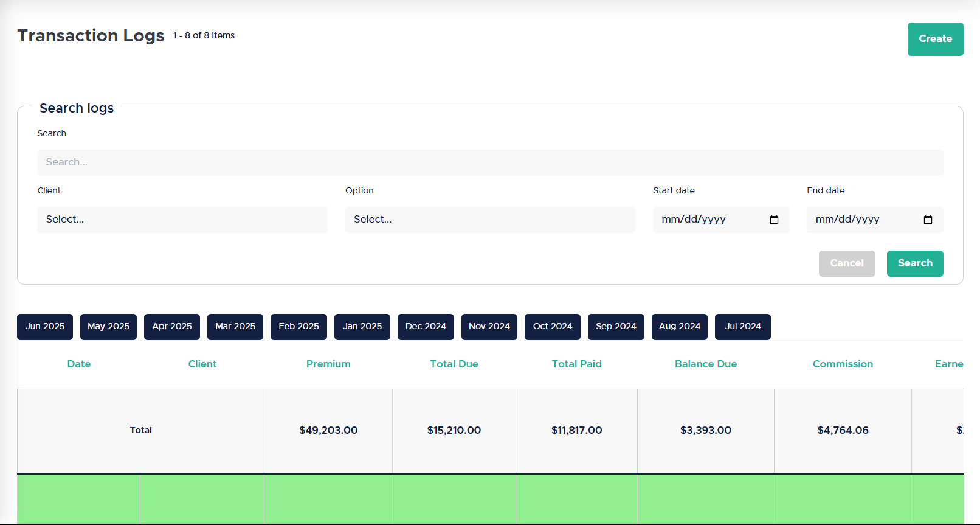The height and width of the screenshot is (525, 980).
Task: Sort by the Date column header
Action: click(79, 364)
